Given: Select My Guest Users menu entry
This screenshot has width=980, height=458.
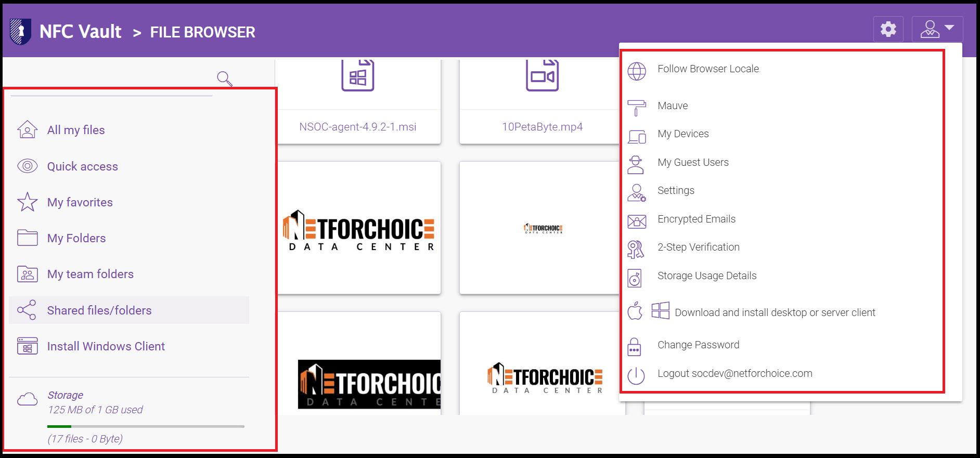Looking at the screenshot, I should tap(692, 162).
